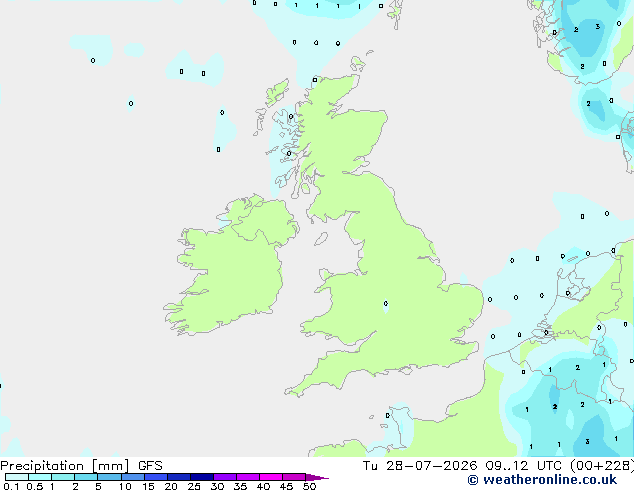Click the 20–25 mm dark blue swatch

[178, 477]
